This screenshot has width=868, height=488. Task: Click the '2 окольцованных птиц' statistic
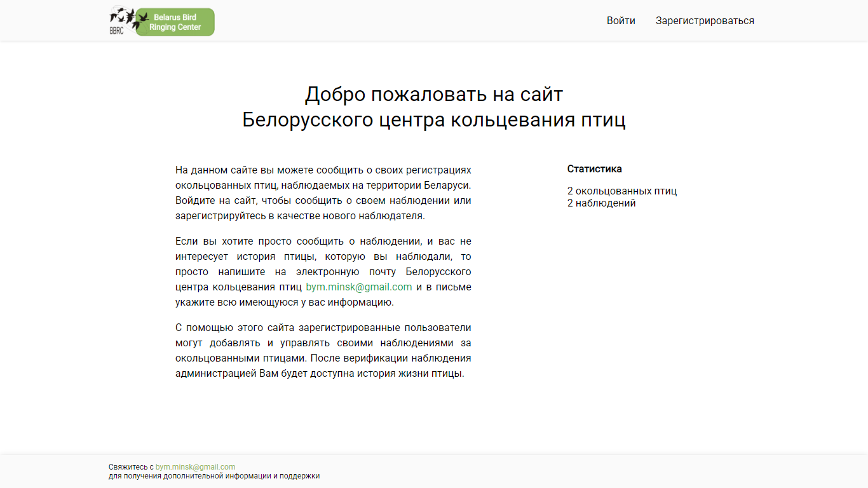tap(622, 191)
